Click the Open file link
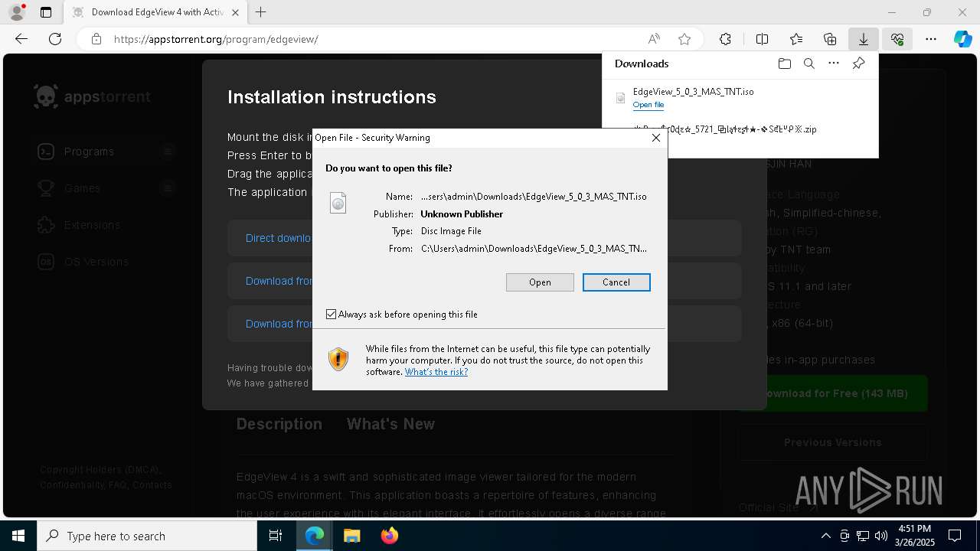Viewport: 980px width, 551px height. click(x=648, y=105)
